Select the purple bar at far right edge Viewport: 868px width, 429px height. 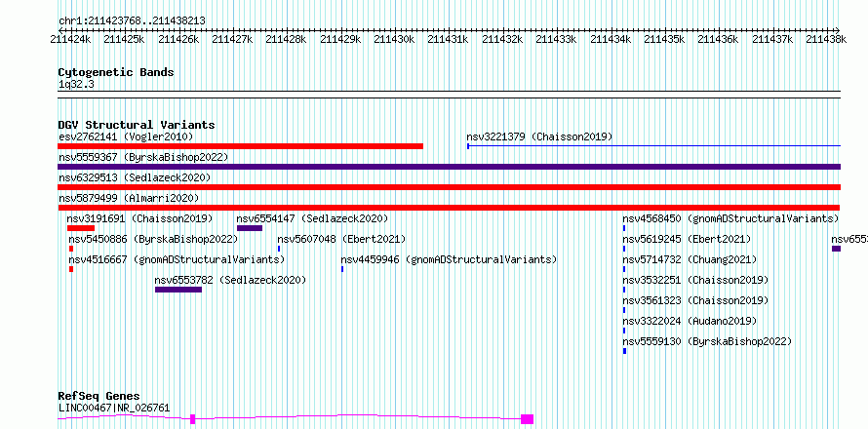point(837,249)
